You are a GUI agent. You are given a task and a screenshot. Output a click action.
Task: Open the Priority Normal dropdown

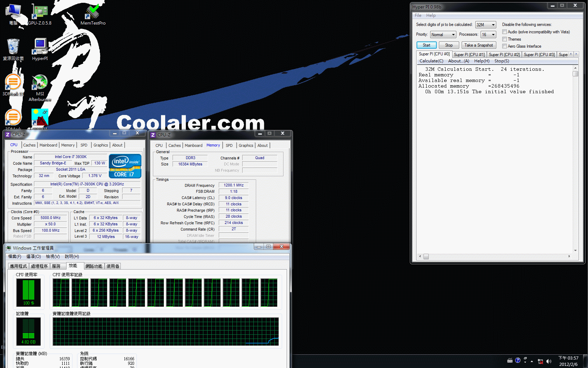pos(443,35)
